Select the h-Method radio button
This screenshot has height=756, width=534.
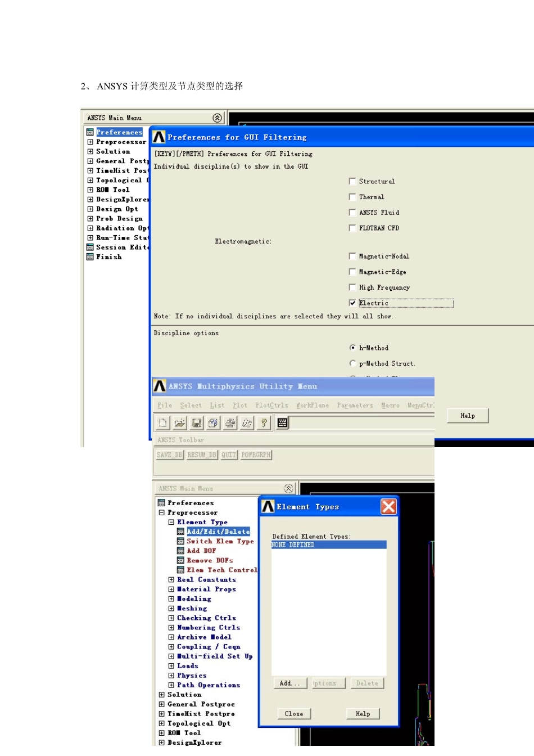click(352, 348)
